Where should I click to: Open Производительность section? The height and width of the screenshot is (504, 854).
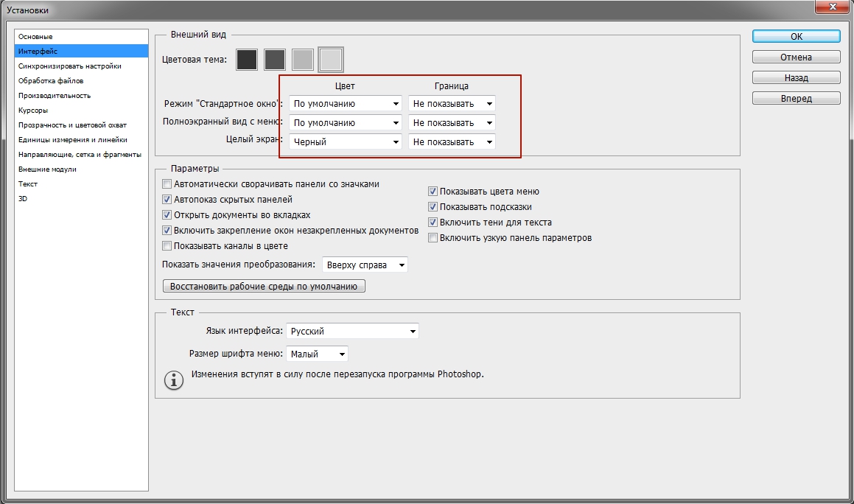coord(81,95)
